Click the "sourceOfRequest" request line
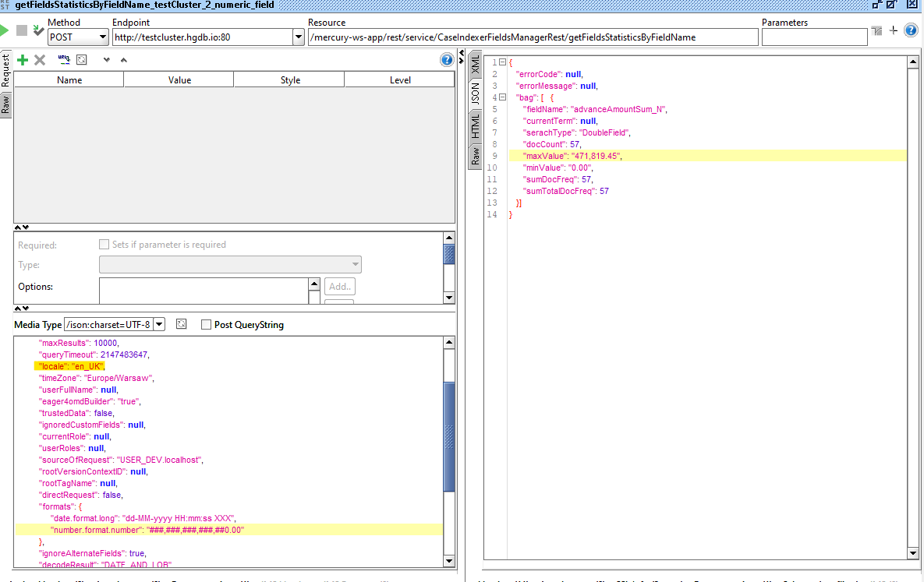 click(x=121, y=460)
